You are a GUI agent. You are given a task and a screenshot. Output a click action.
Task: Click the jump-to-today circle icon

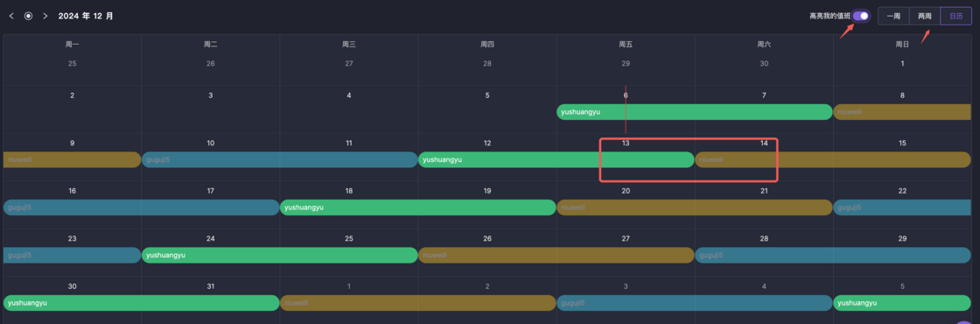click(x=28, y=17)
